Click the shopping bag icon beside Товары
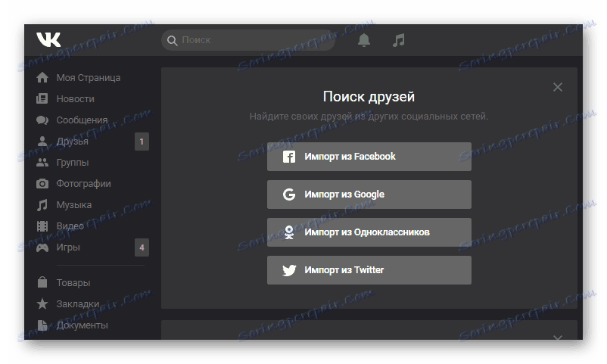The image size is (607, 364). 42,282
